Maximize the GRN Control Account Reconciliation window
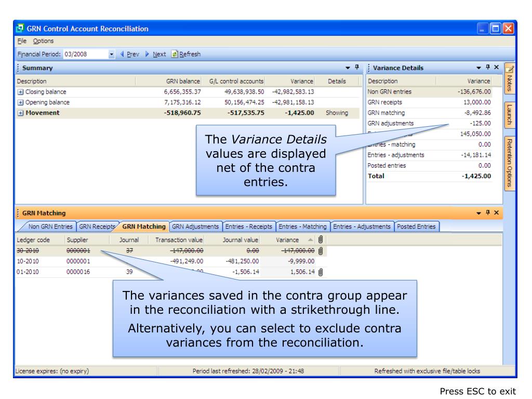 tap(495, 29)
